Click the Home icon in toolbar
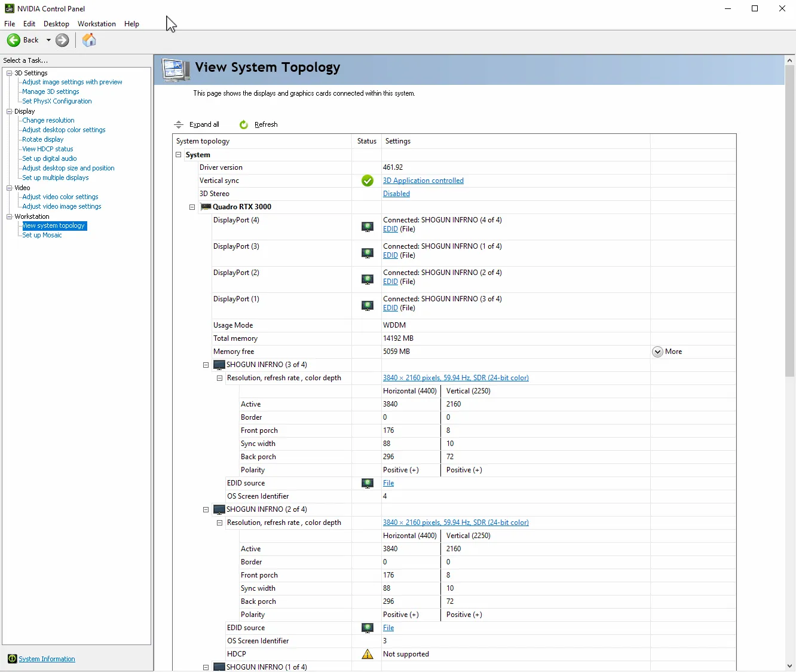The image size is (796, 672). pyautogui.click(x=89, y=40)
